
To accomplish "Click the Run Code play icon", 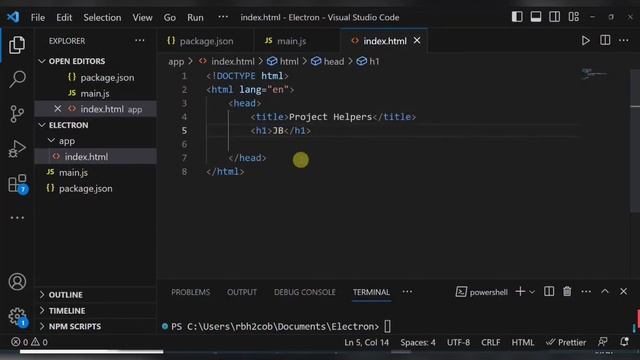I will [x=585, y=40].
